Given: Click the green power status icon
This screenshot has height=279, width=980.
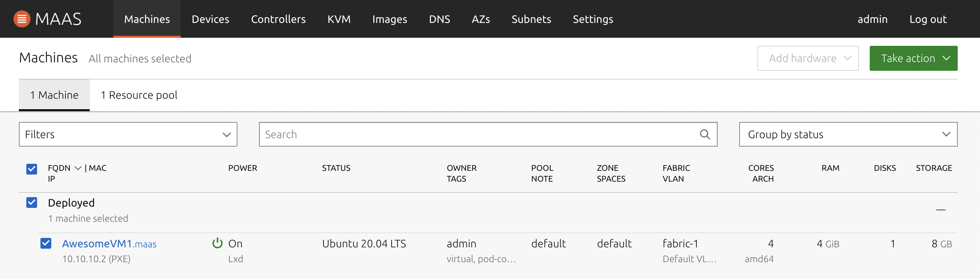Looking at the screenshot, I should tap(217, 243).
